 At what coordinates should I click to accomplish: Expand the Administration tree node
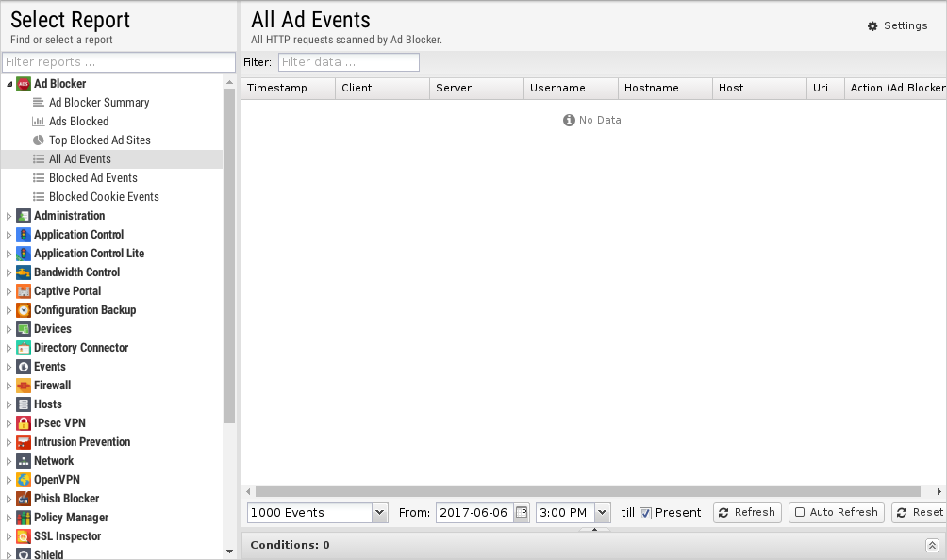(x=9, y=216)
